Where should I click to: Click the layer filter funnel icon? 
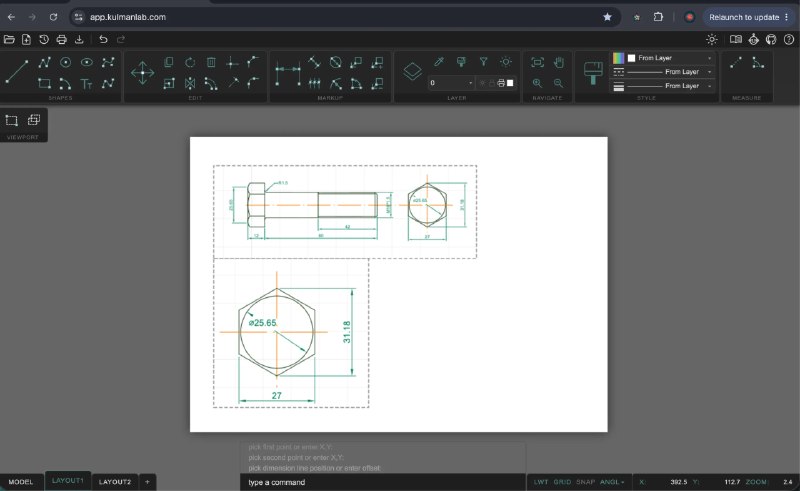(483, 62)
